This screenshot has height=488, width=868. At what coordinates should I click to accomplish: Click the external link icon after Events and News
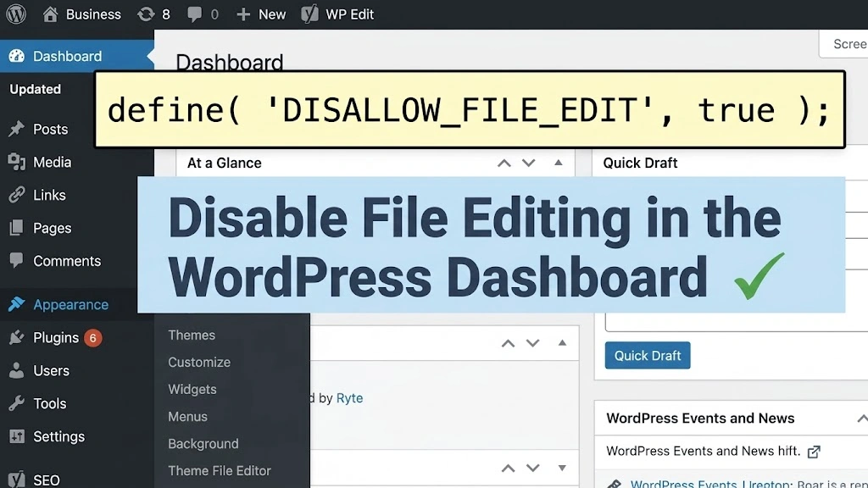(814, 452)
